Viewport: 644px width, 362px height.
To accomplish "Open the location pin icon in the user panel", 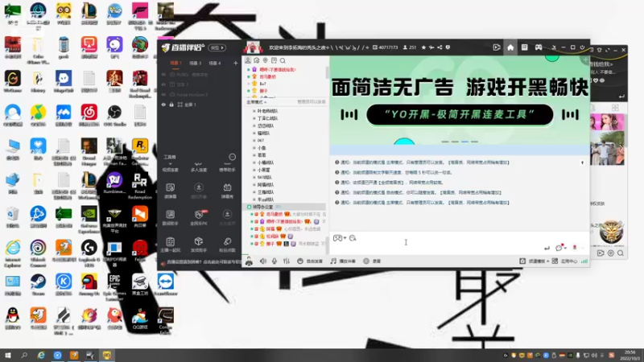I will pyautogui.click(x=266, y=60).
